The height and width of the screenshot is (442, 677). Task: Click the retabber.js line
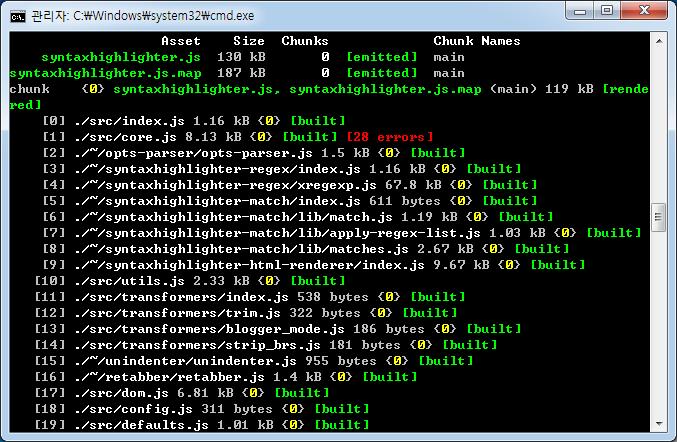click(226, 377)
